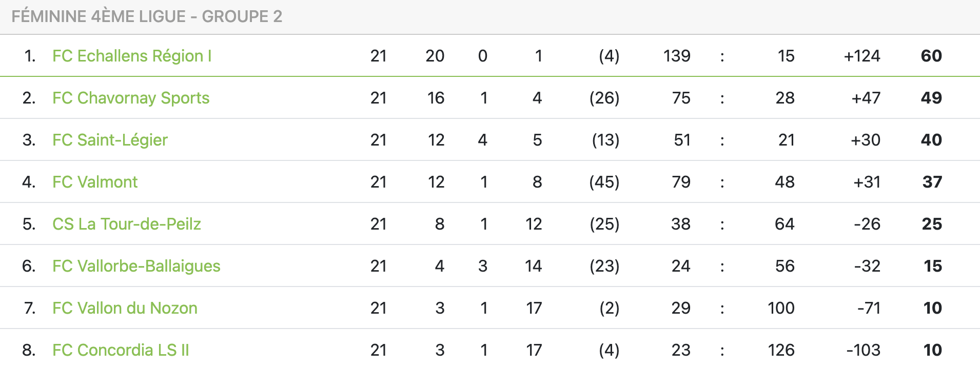Select the 49 points total in row two
The image size is (980, 368).
[x=931, y=98]
